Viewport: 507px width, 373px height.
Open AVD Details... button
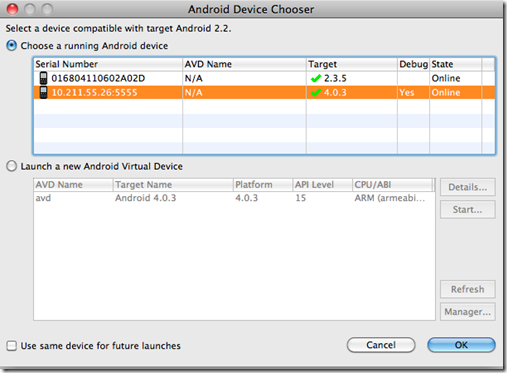[x=468, y=187]
